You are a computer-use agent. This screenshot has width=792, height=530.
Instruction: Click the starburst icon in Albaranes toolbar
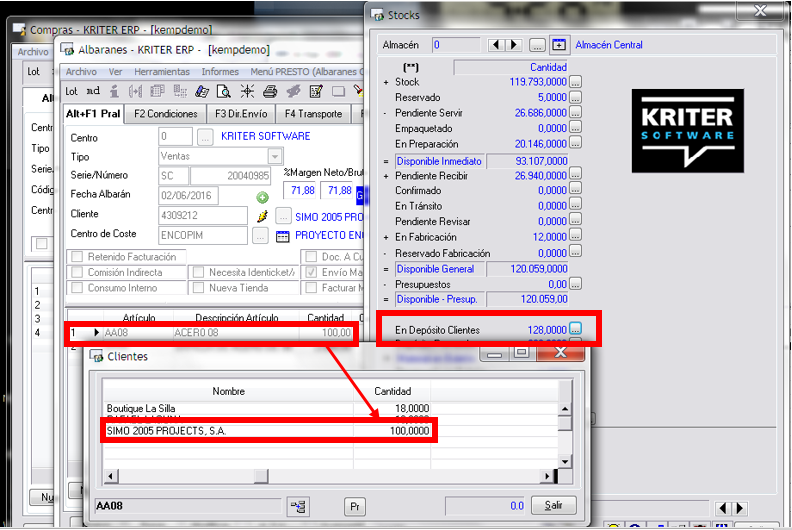coord(247,91)
